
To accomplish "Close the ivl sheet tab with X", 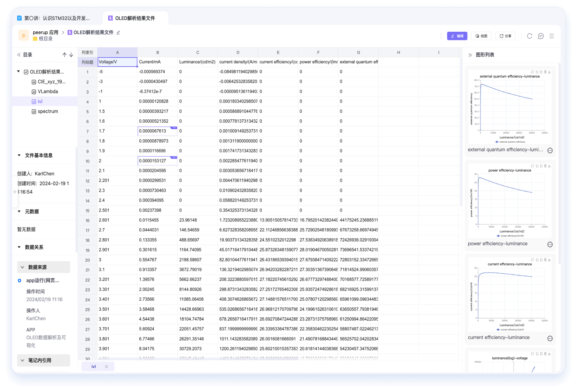I will [106, 367].
